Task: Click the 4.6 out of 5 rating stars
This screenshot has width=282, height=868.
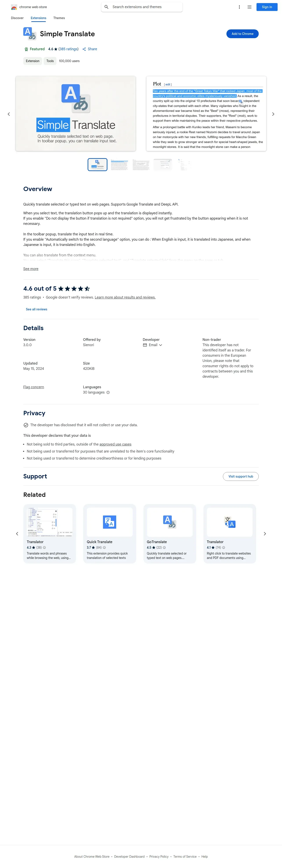Action: point(74,289)
